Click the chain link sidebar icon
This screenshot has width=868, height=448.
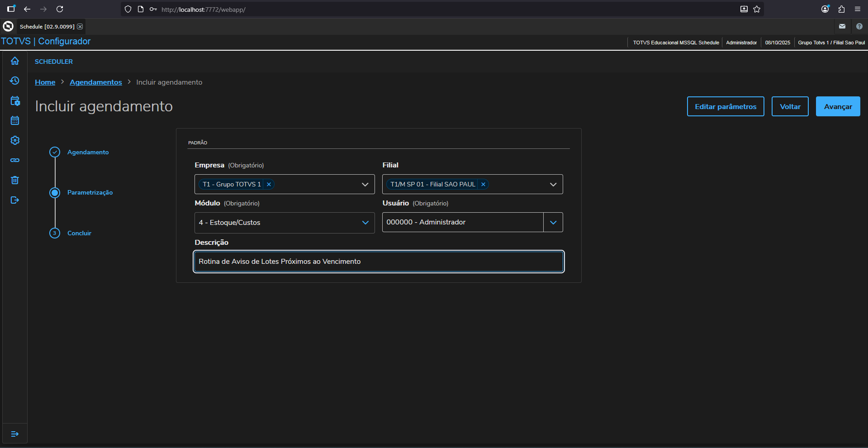(x=15, y=160)
